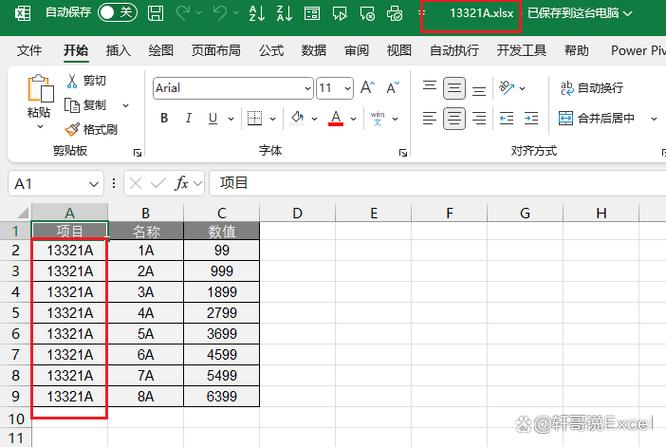Image resolution: width=666 pixels, height=447 pixels.
Task: Expand the Name Box A1 dropdown
Action: [93, 184]
